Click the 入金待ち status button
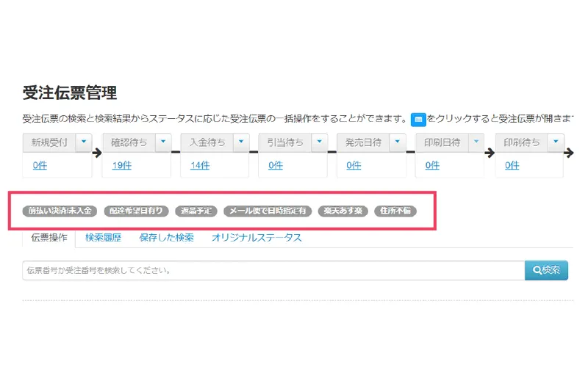 pyautogui.click(x=207, y=142)
